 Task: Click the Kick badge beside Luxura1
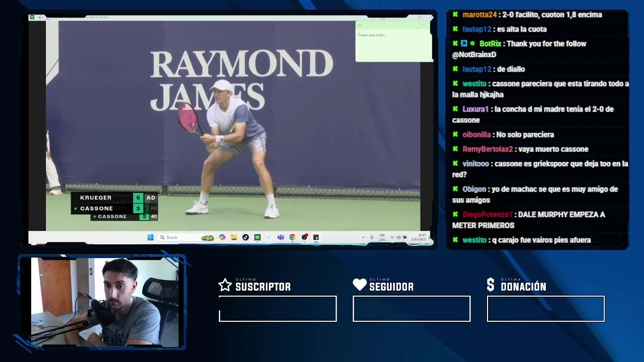tap(455, 109)
